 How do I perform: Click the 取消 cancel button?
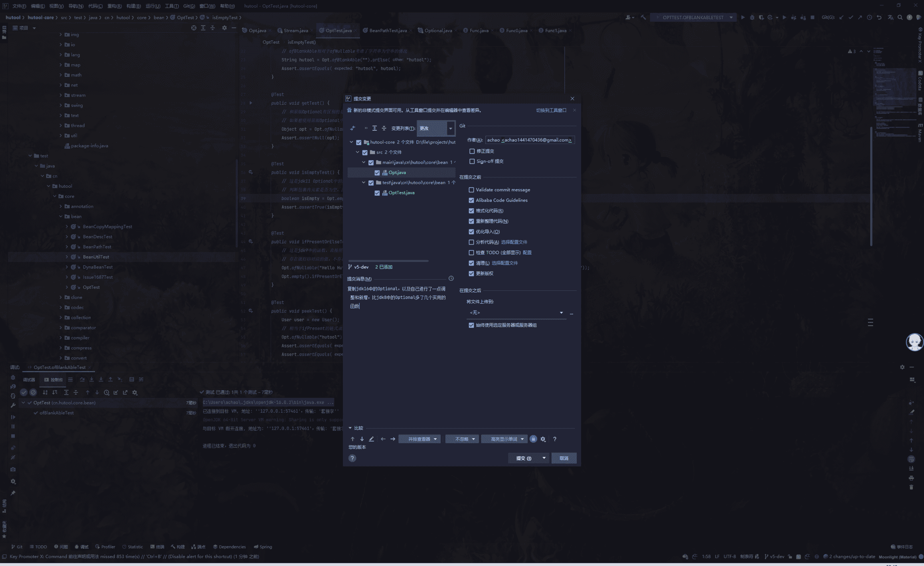563,458
